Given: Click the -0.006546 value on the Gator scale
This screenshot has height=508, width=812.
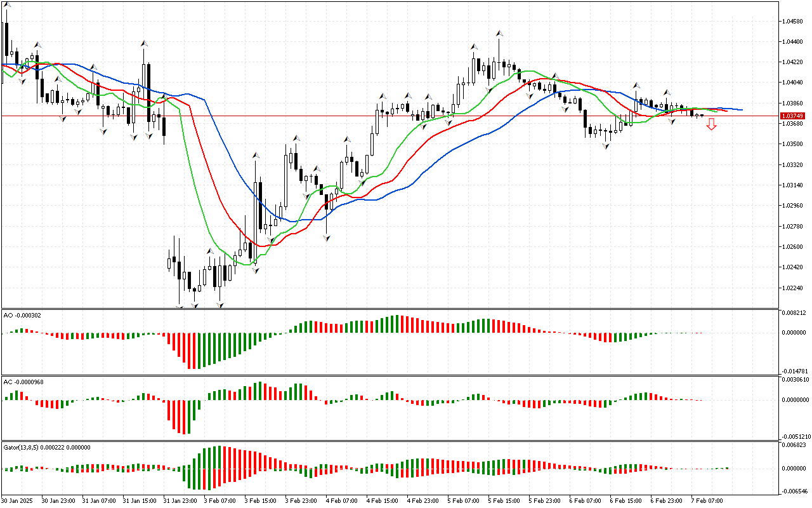Looking at the screenshot, I should point(794,491).
